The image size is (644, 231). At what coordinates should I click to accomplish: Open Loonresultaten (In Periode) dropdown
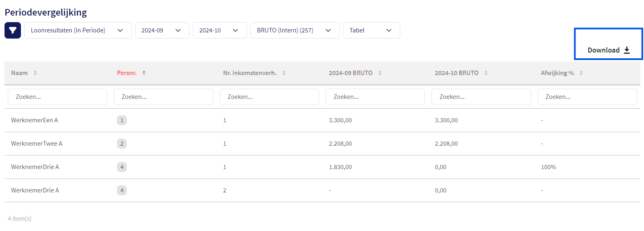click(78, 30)
